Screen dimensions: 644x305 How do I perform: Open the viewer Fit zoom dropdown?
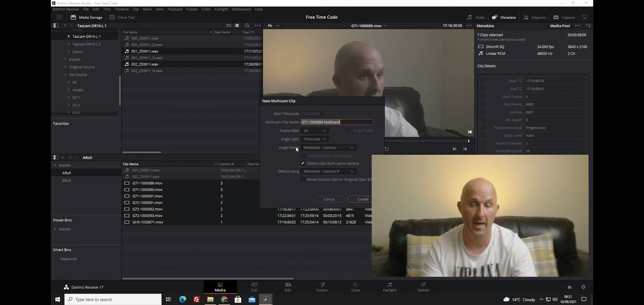(273, 25)
